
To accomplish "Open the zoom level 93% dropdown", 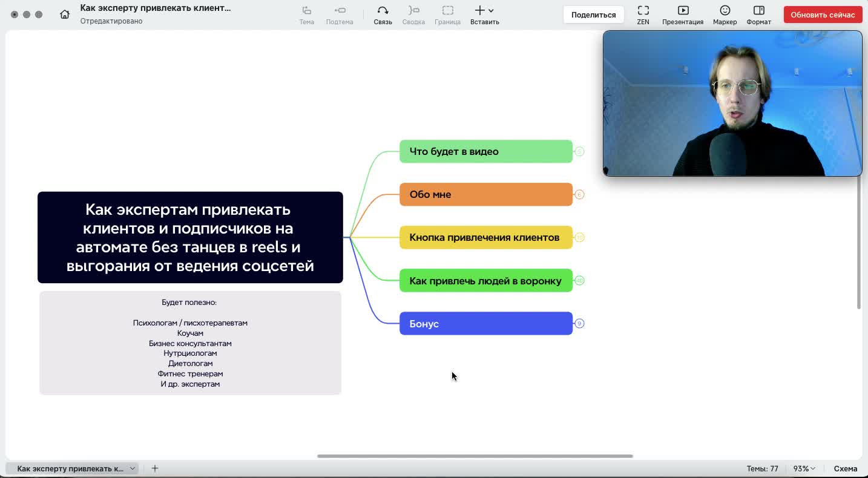I will click(x=804, y=468).
